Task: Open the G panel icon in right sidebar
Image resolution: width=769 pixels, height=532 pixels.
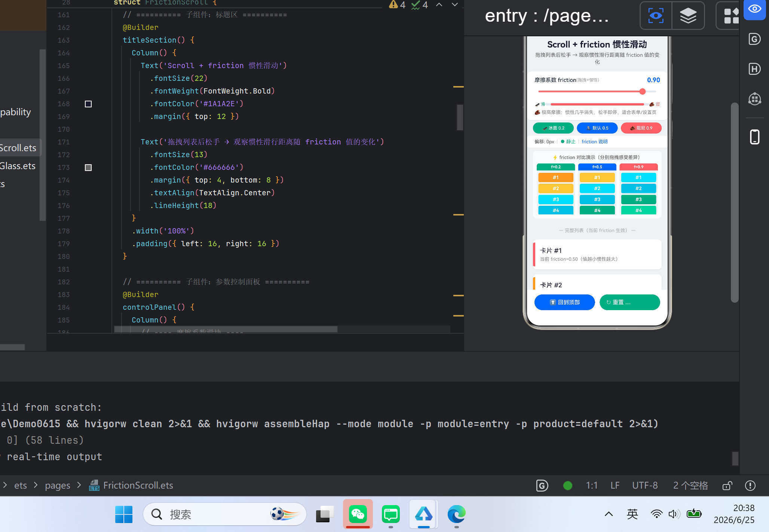Action: (x=754, y=39)
